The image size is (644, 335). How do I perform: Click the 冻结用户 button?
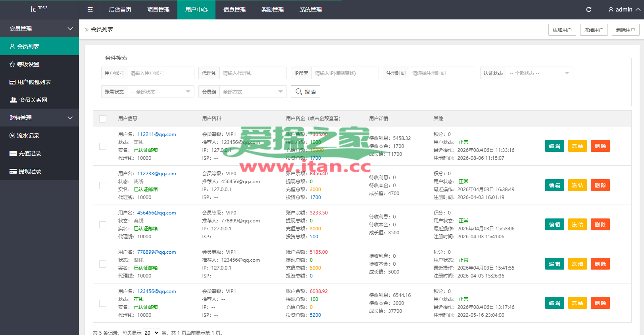(x=594, y=30)
